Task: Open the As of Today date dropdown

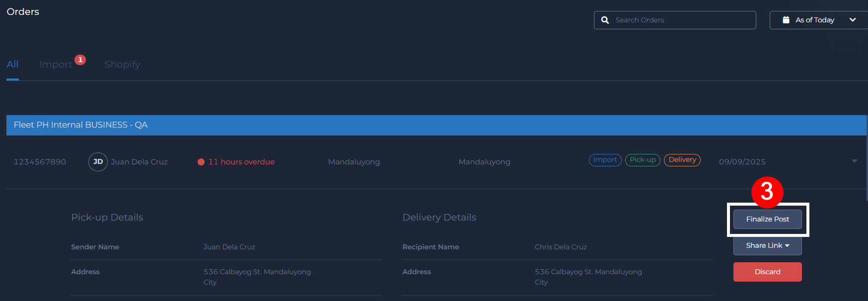Action: coord(819,20)
